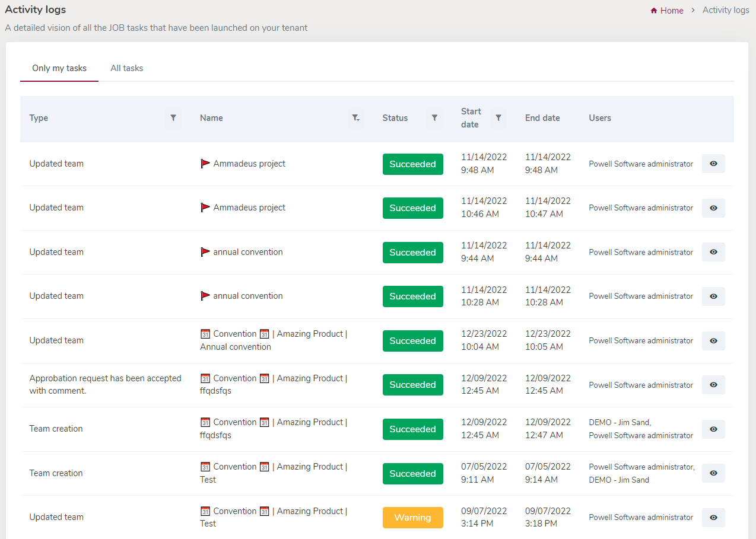Click the page description text under Activity logs

pos(156,28)
